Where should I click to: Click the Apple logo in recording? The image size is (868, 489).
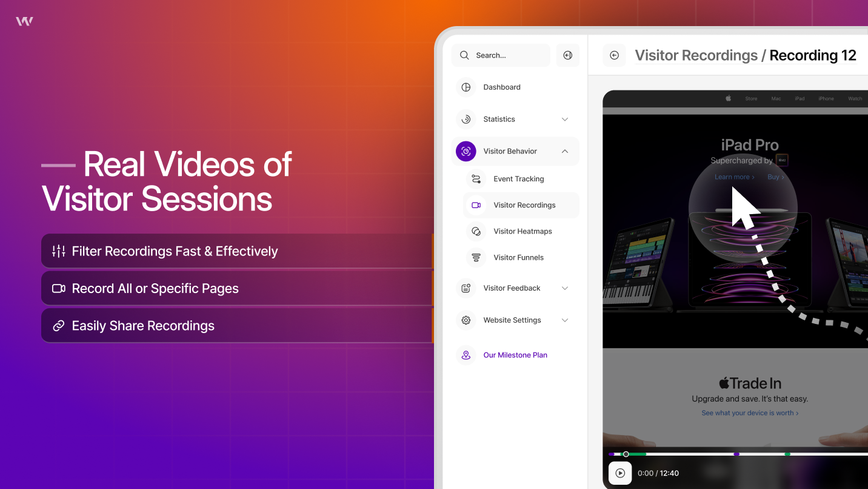coord(728,98)
